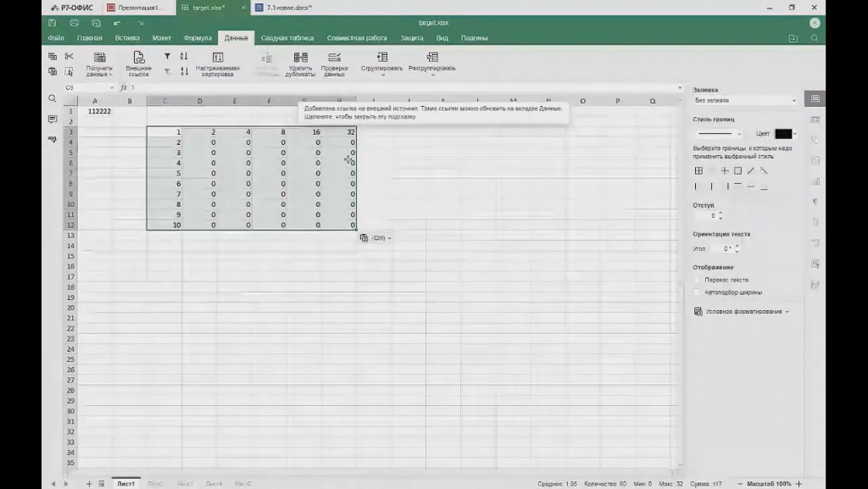
Task: Open the Сводная таблица ribbon tab
Action: tap(287, 38)
